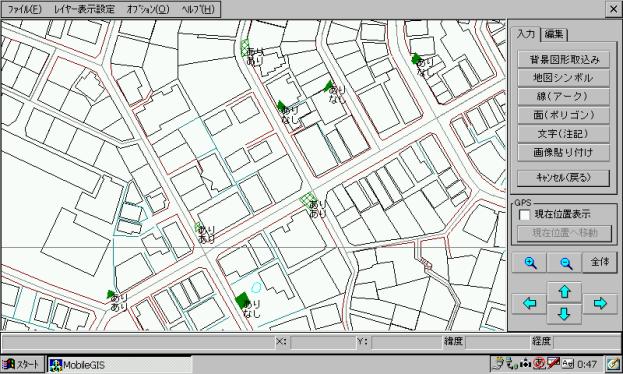Click the スタート button on the taskbar

click(23, 364)
